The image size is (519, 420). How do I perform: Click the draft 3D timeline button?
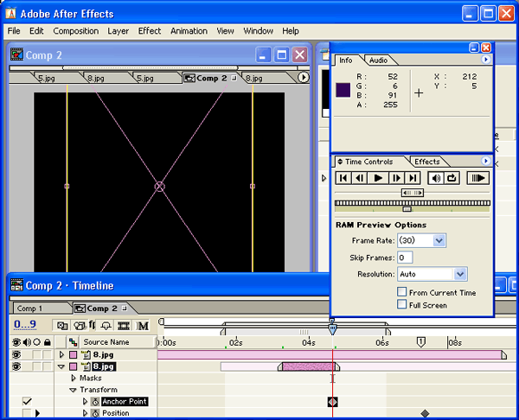pos(80,326)
